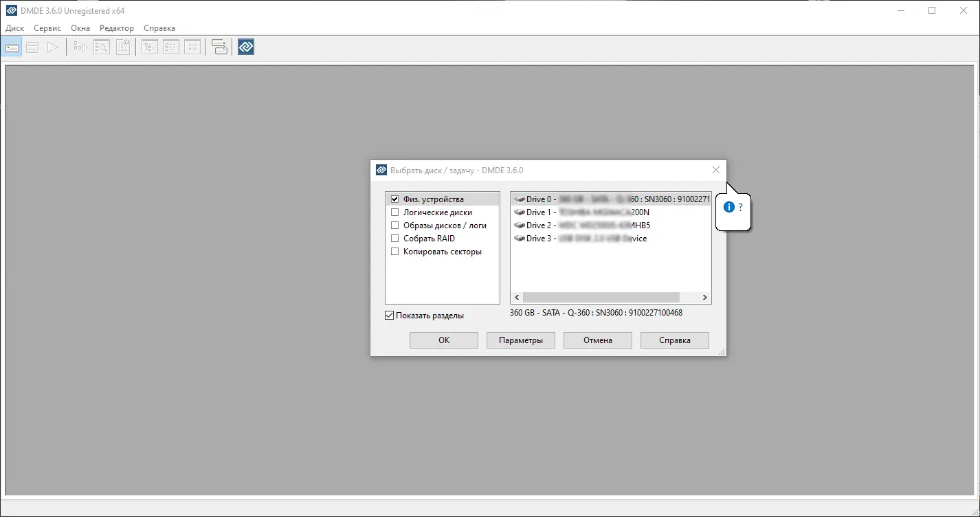Click the dotted grid view toolbar icon

[192, 47]
